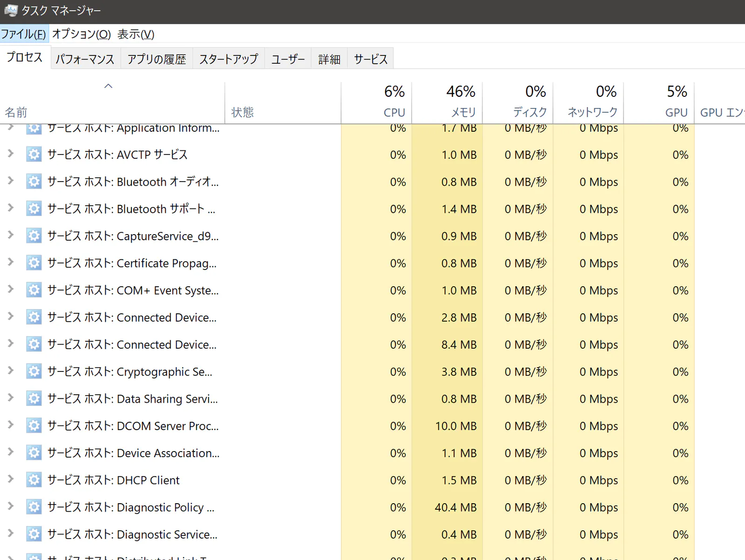
Task: Click gear icon of Data Sharing Servi row
Action: [x=34, y=398]
